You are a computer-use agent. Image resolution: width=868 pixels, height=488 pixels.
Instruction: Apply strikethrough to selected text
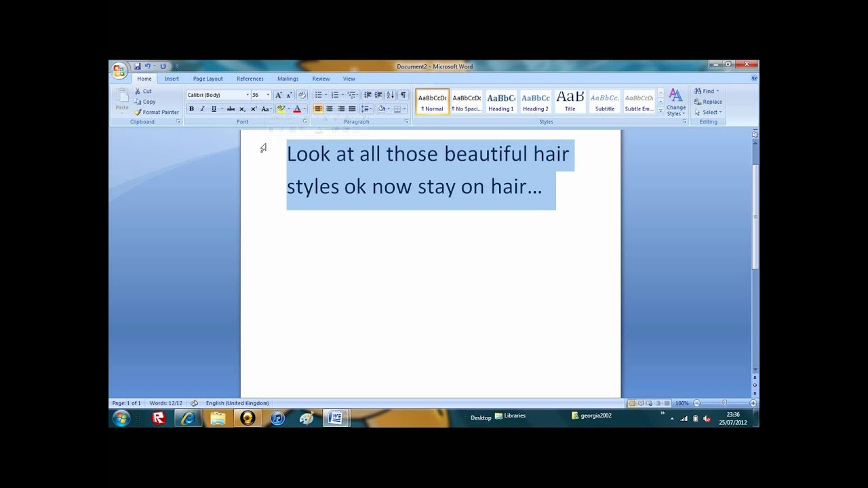pyautogui.click(x=231, y=109)
